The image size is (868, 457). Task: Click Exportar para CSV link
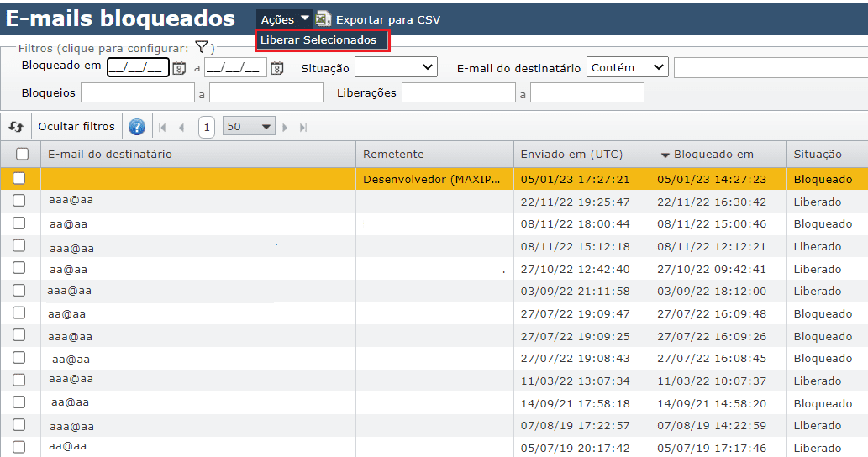(388, 20)
